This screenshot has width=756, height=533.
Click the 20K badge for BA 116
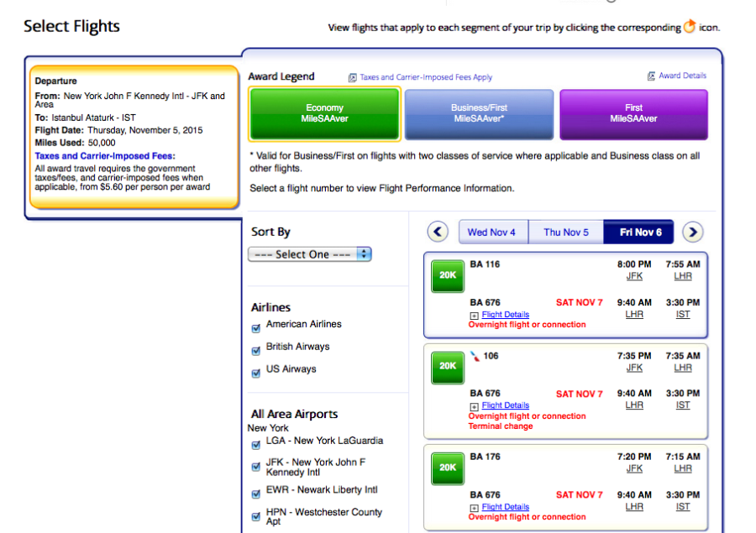coord(448,275)
